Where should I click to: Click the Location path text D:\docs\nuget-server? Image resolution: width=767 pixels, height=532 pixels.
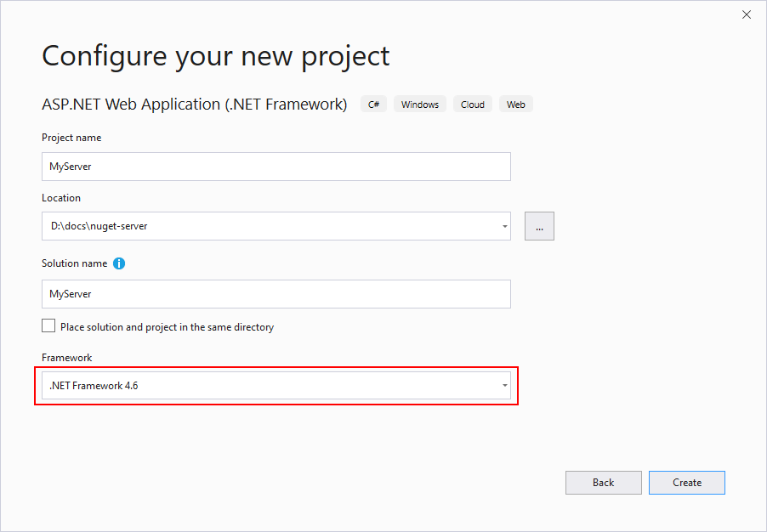point(99,226)
